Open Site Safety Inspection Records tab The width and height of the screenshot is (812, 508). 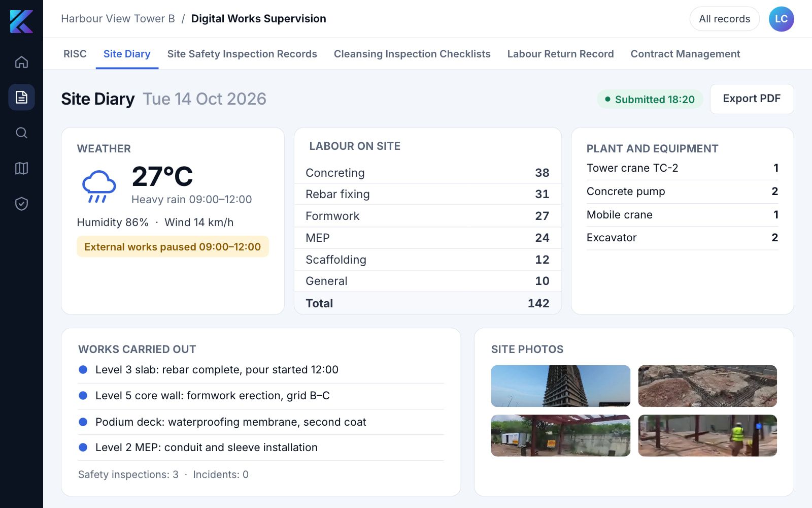(x=242, y=54)
